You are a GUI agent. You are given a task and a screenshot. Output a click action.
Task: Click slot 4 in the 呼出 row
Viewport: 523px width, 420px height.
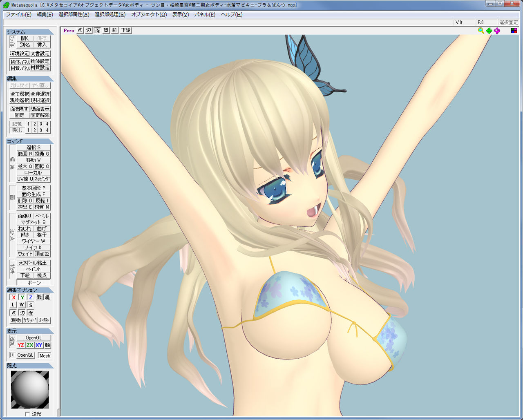point(47,131)
